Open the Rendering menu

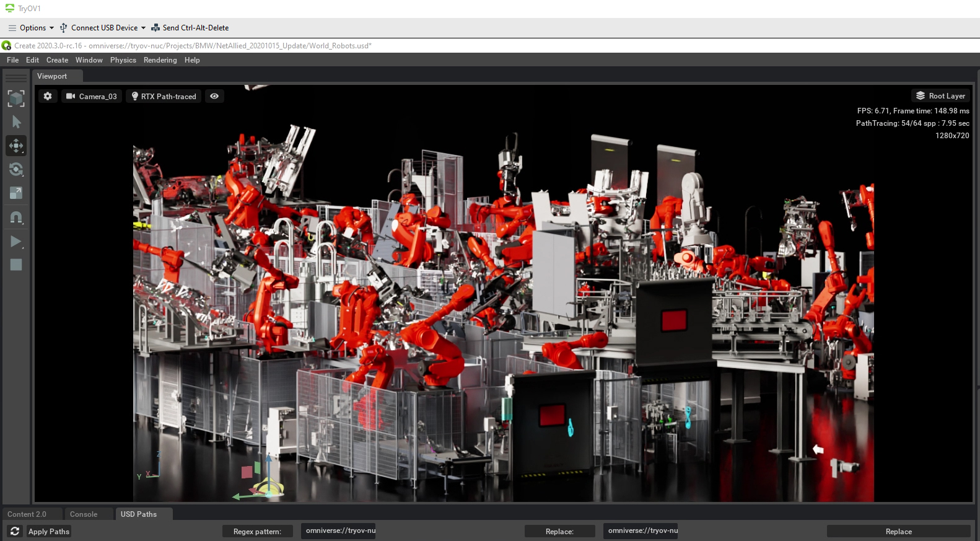tap(160, 60)
